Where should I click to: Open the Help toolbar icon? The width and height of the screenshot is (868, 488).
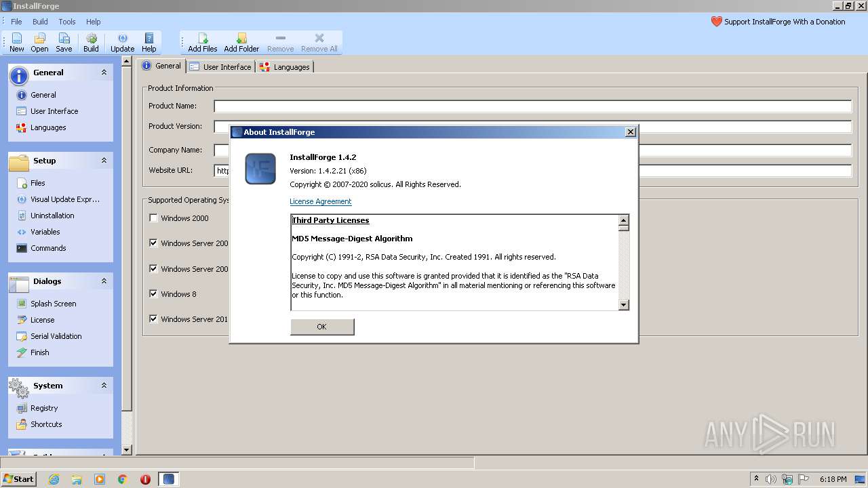[149, 42]
